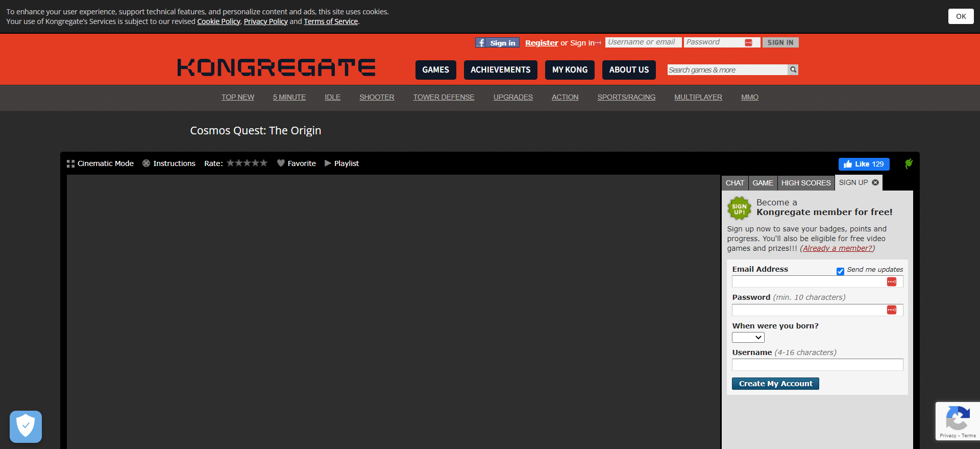The image size is (980, 449).
Task: Click the SIGN IN button
Action: pyautogui.click(x=780, y=43)
